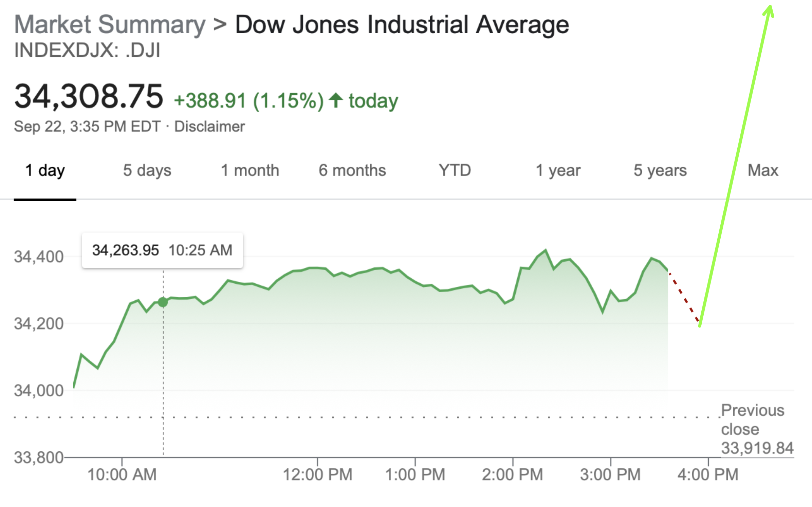This screenshot has width=812, height=507.
Task: Select the YTD tab
Action: 455,170
